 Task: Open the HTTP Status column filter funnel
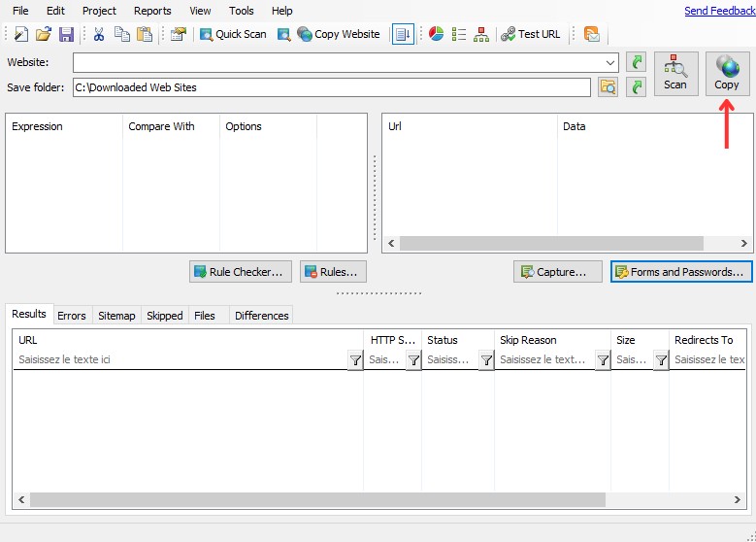[x=413, y=360]
